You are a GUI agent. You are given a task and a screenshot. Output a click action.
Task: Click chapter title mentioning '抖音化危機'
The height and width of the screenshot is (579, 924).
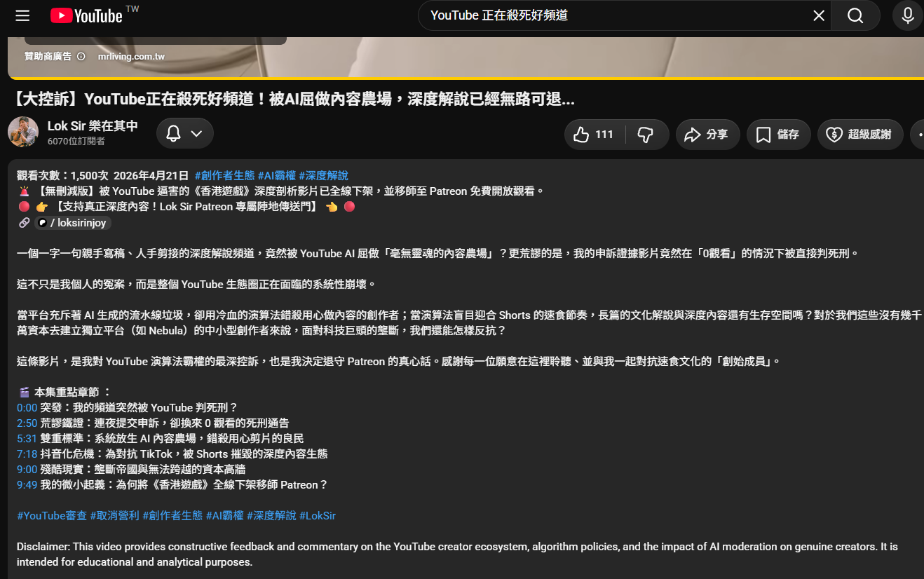[x=184, y=454]
